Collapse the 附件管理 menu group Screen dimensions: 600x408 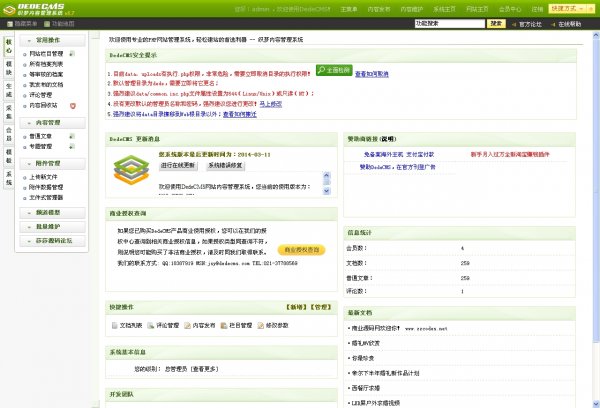click(52, 163)
